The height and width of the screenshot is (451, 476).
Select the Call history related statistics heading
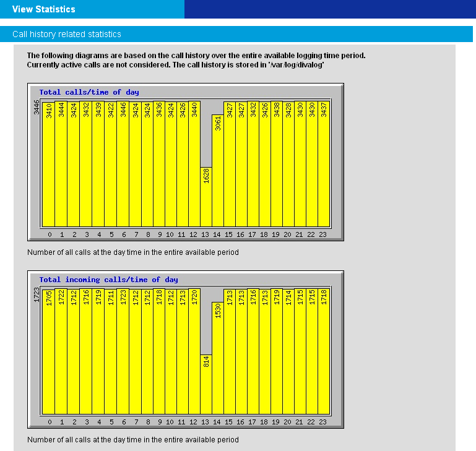(67, 34)
